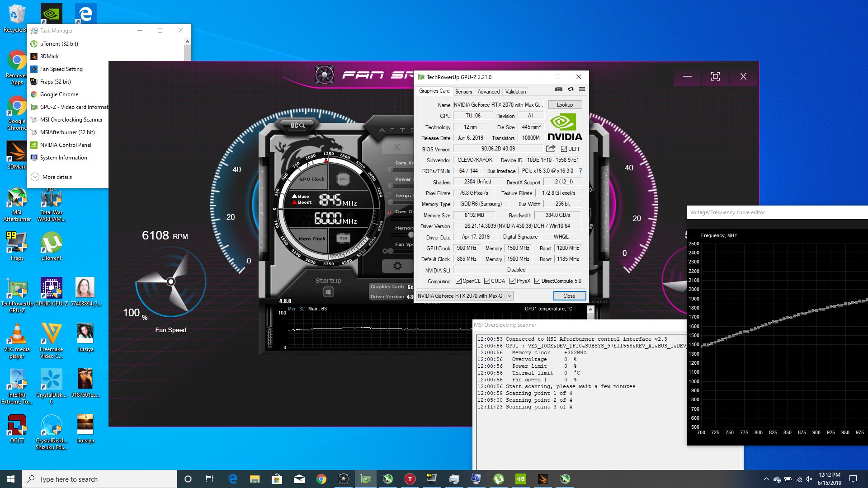Image resolution: width=868 pixels, height=488 pixels.
Task: Open the GPU-Z hamburger menu
Action: [x=582, y=89]
